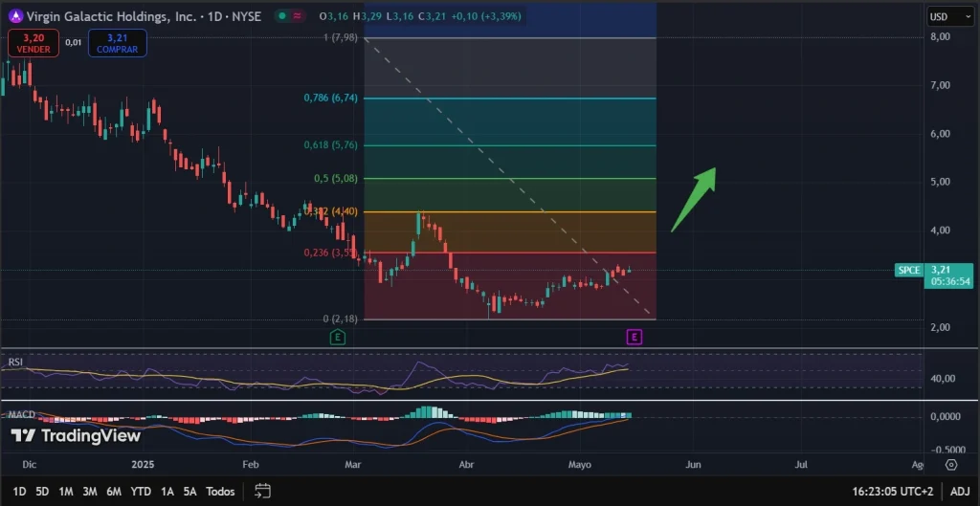Select the 6M time range

coord(114,492)
